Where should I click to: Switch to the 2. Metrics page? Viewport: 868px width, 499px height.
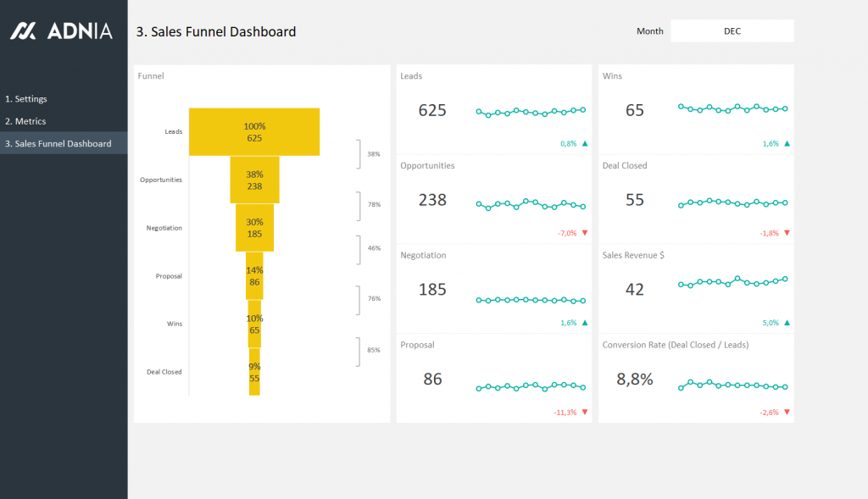point(24,120)
